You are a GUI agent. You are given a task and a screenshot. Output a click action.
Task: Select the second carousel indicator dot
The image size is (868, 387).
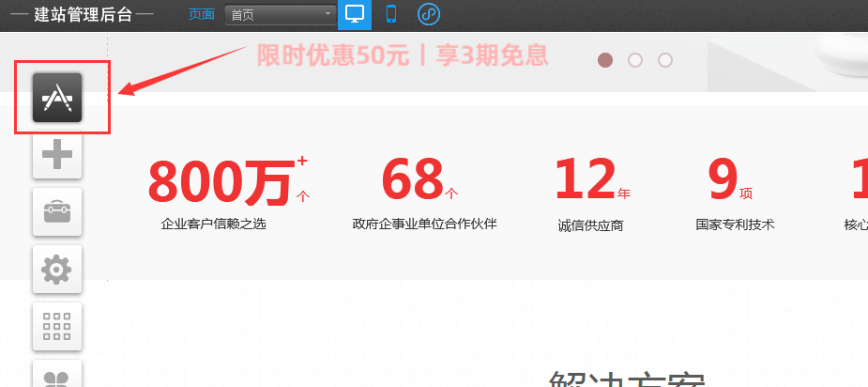tap(635, 60)
